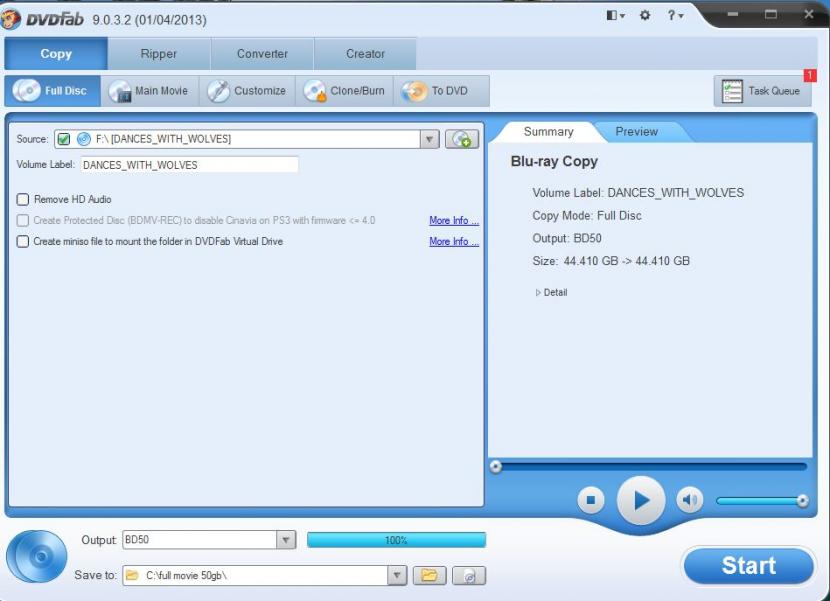Open More Info for miniso file
This screenshot has width=830, height=601.
(x=454, y=241)
